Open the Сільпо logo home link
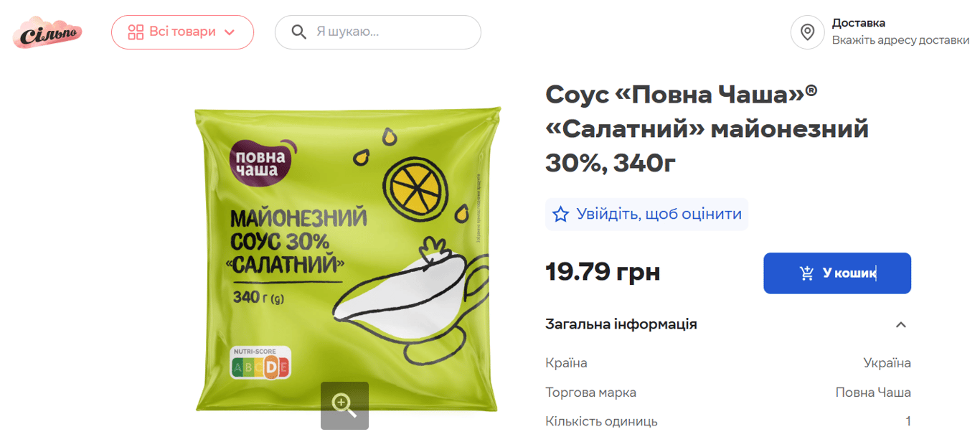Screen dimensions: 980x447 47,33
